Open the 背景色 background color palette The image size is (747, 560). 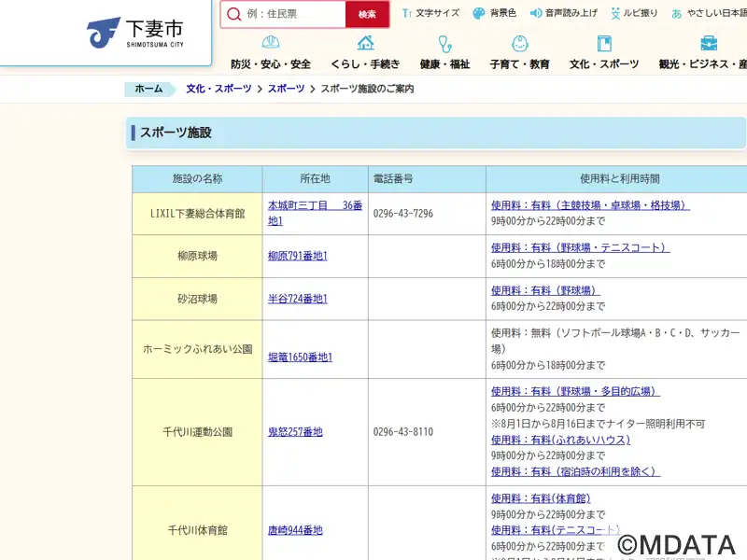coord(479,13)
